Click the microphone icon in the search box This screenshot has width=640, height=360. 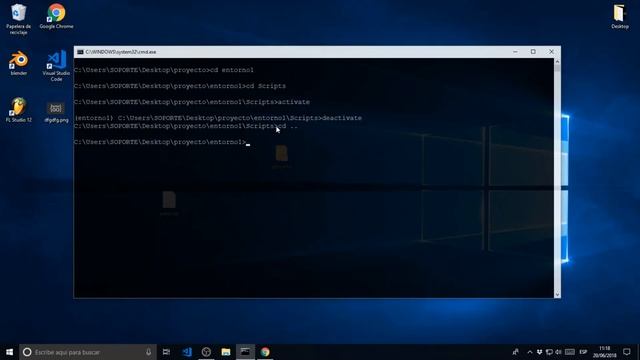(x=149, y=352)
